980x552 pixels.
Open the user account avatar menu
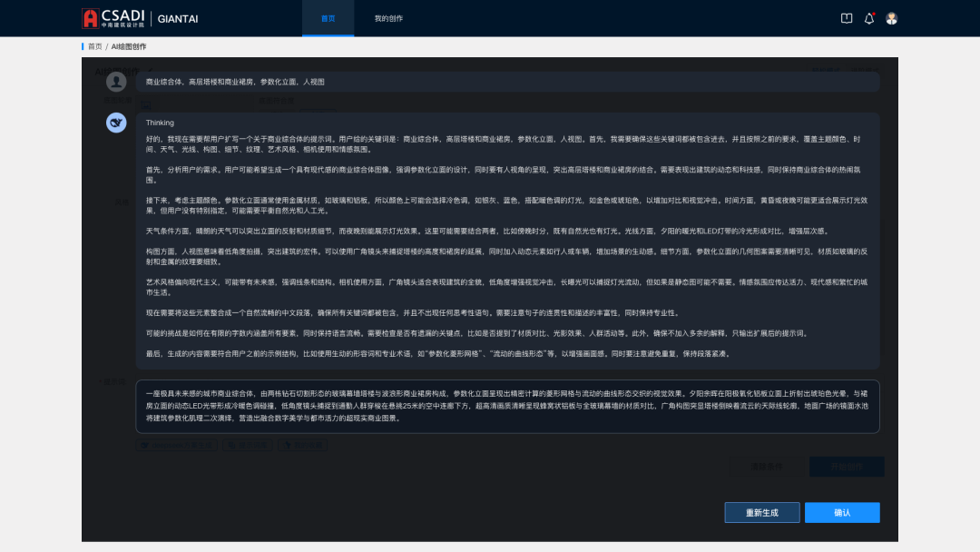(891, 19)
